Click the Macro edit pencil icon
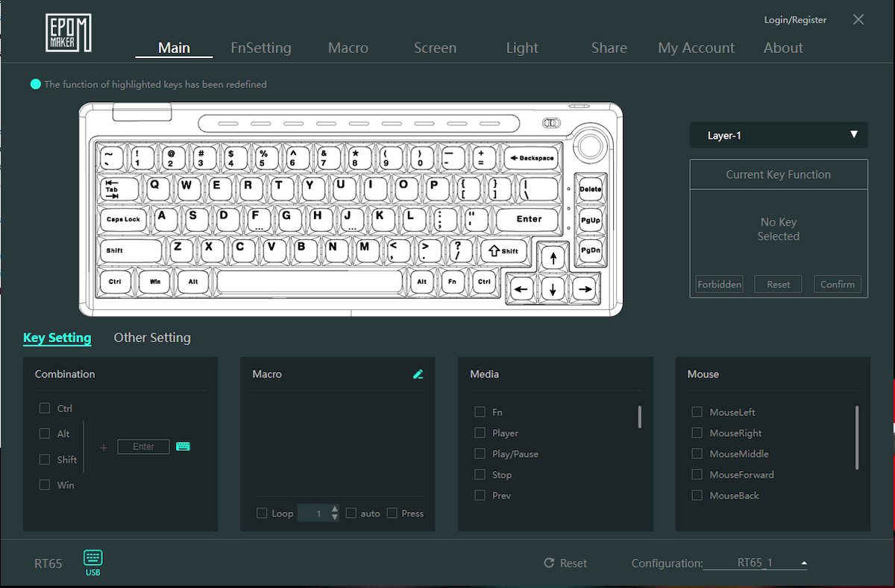This screenshot has width=895, height=588. pos(418,374)
